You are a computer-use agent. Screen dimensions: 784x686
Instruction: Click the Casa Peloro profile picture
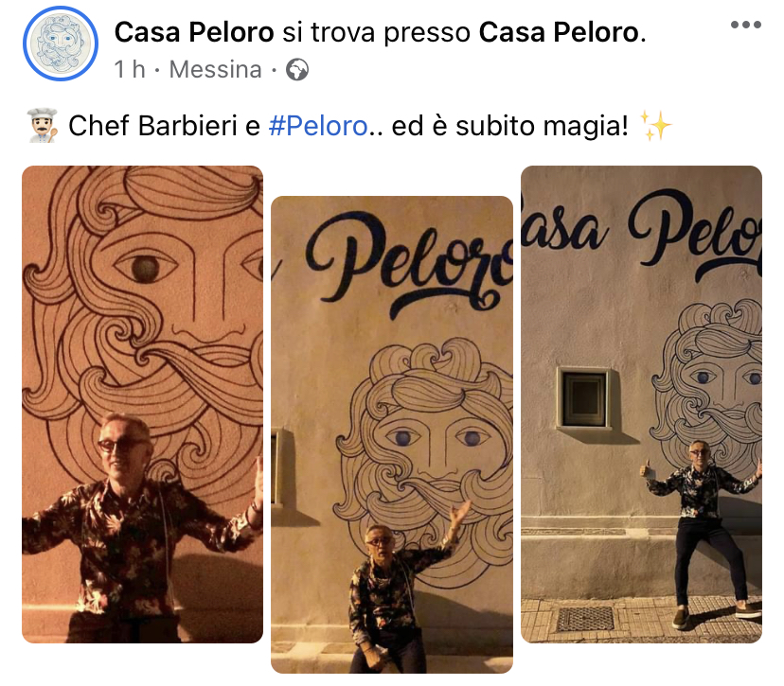[61, 44]
